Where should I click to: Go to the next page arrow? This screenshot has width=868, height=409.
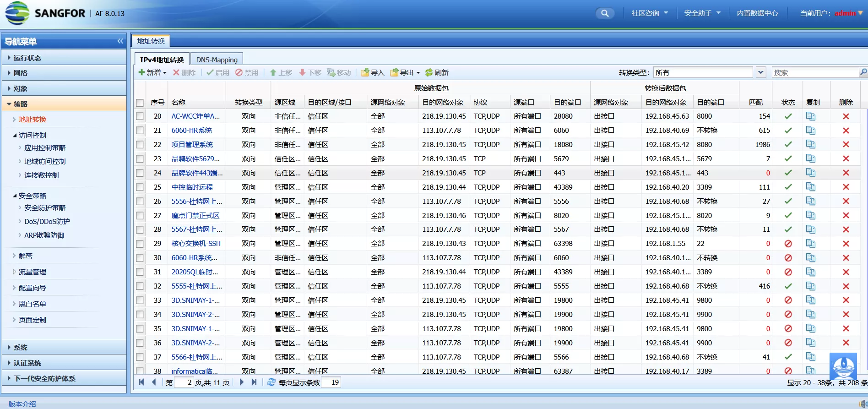[242, 382]
